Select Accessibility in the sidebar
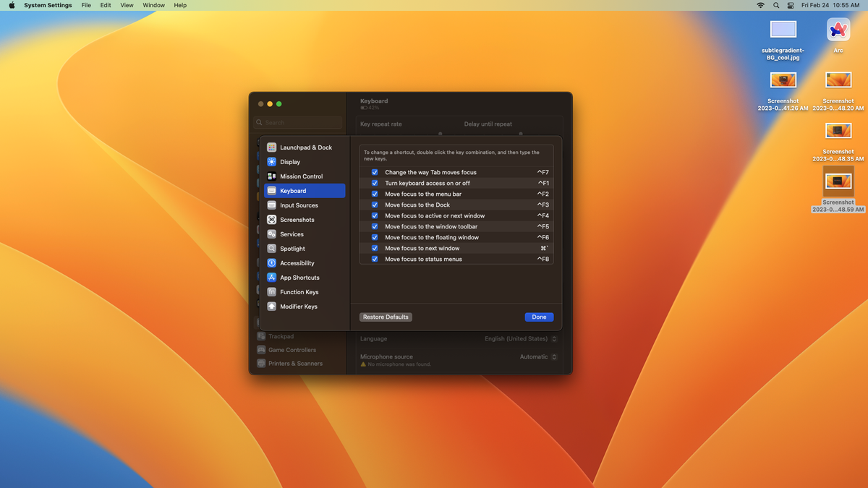 [297, 262]
